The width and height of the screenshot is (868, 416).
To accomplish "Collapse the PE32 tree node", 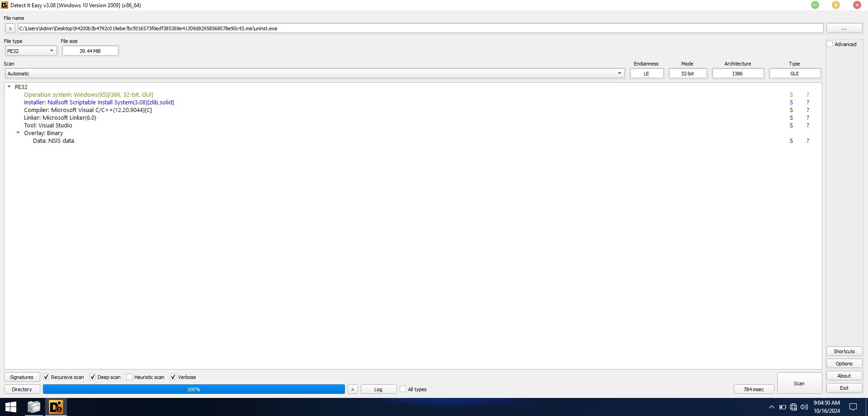I will [9, 87].
